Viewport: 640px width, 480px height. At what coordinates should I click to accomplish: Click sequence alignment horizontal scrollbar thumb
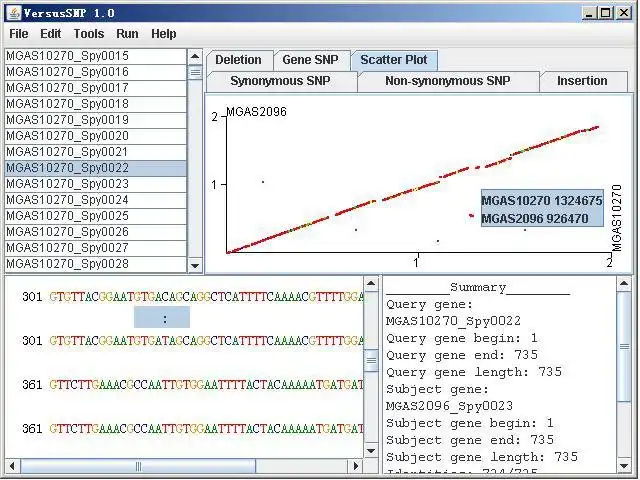coord(138,466)
